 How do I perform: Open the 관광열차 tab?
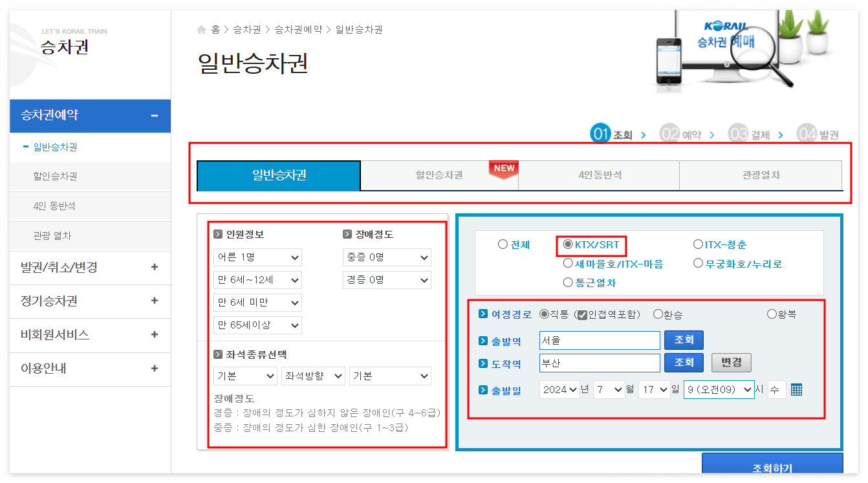tap(761, 175)
